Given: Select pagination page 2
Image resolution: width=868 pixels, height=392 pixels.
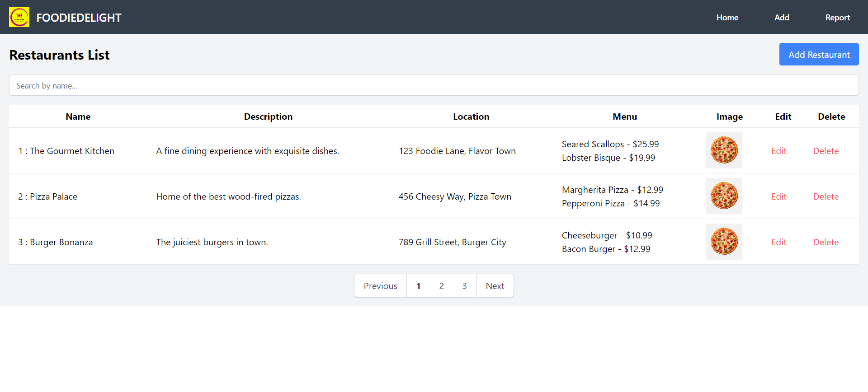Looking at the screenshot, I should pos(442,286).
